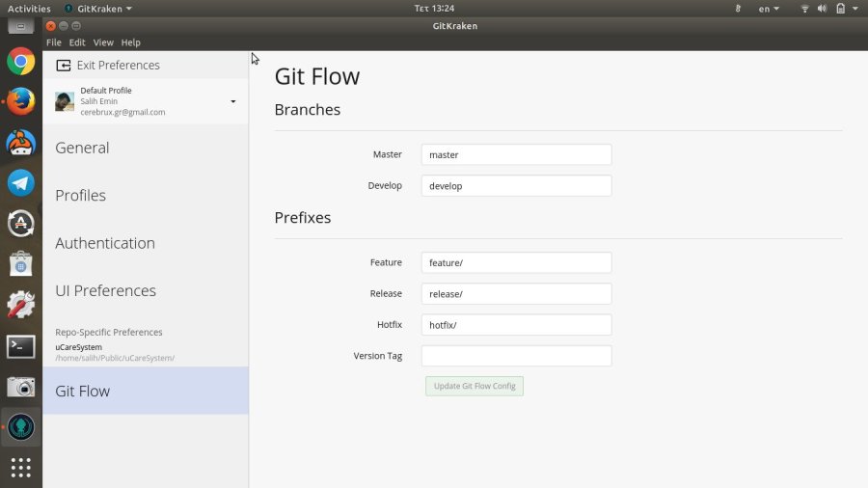Open the wrench-and-gear settings tool in dock
Viewport: 868px width, 488px height.
point(20,305)
